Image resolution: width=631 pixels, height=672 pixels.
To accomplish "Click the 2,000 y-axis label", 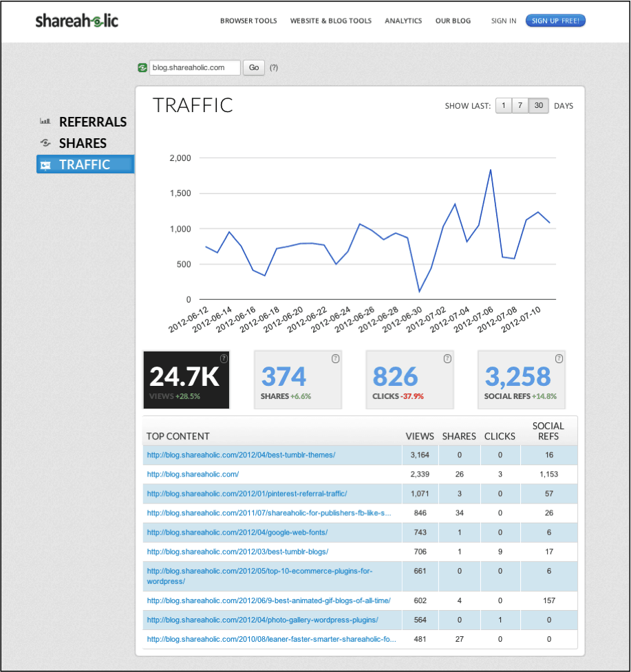I will point(180,158).
